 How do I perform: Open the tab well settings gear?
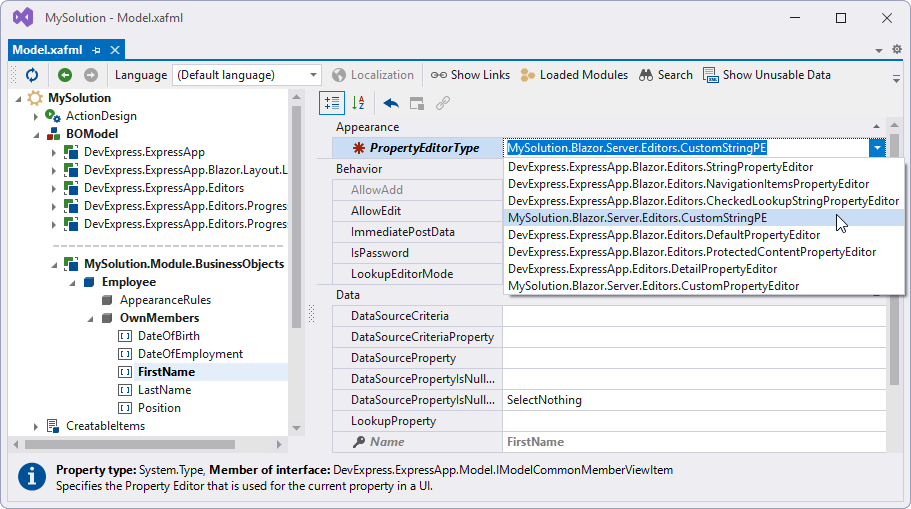click(x=897, y=49)
